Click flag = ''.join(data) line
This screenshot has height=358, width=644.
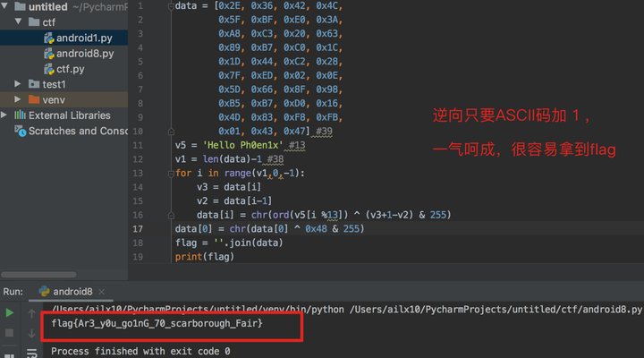[x=229, y=243]
